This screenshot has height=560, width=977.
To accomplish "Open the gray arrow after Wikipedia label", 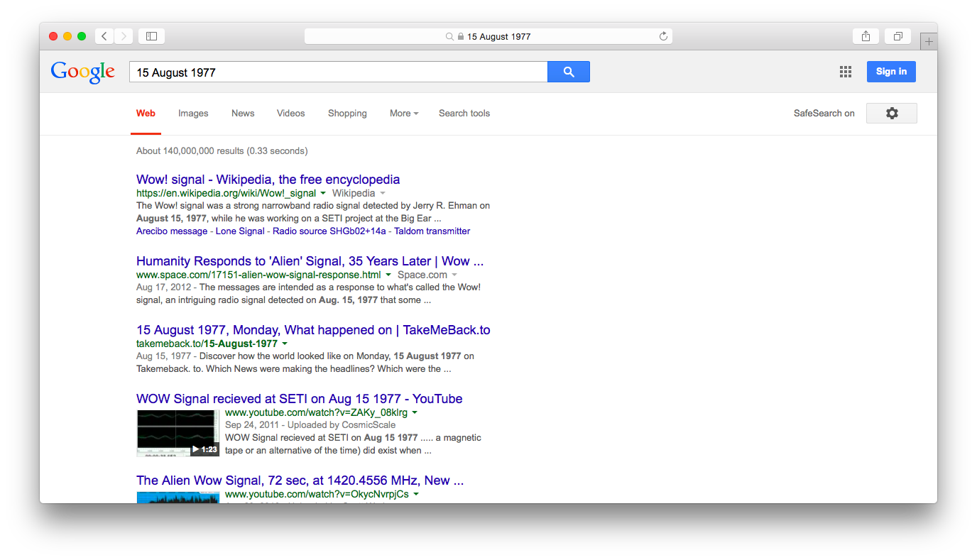I will [x=383, y=193].
